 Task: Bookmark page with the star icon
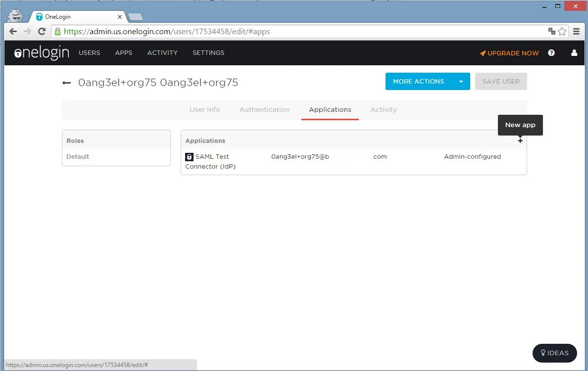pyautogui.click(x=562, y=32)
